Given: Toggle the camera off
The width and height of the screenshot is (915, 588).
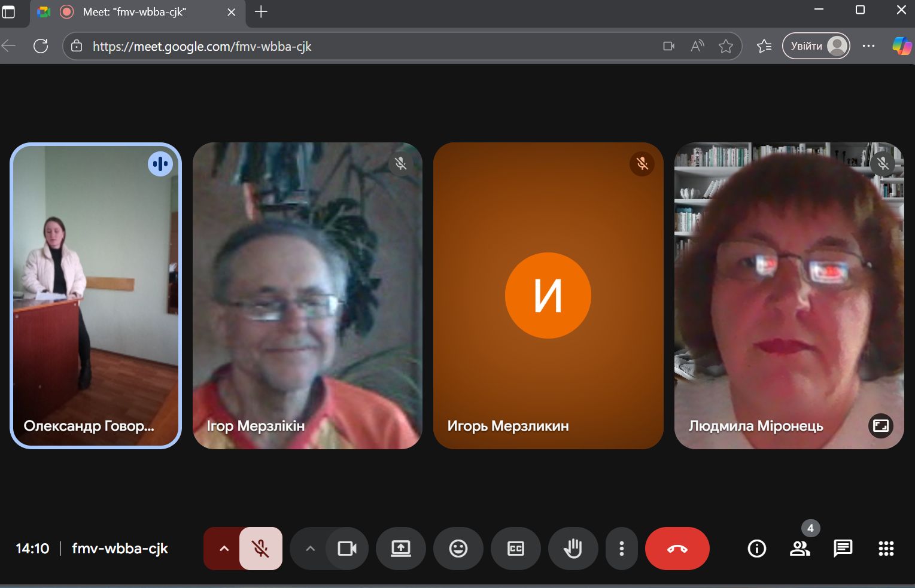Looking at the screenshot, I should (347, 549).
